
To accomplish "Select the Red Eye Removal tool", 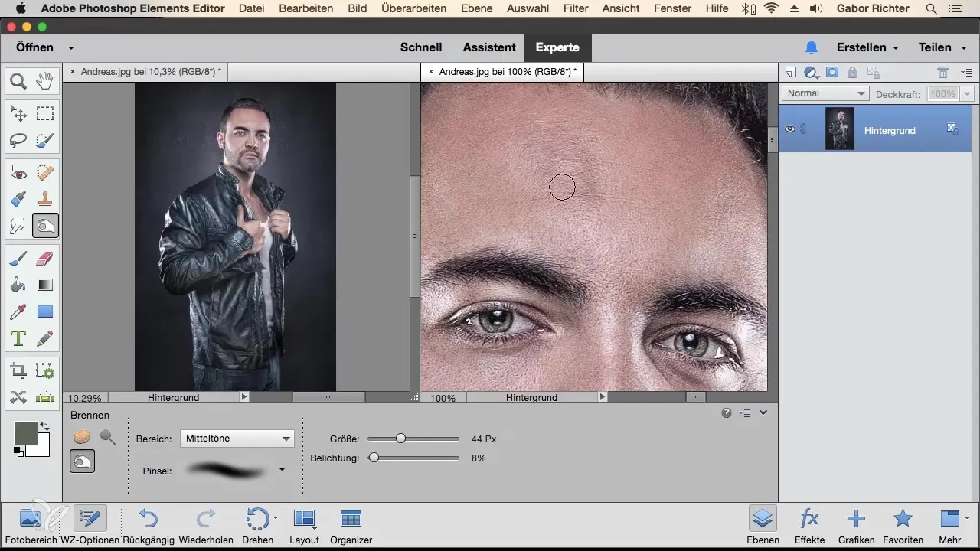I will tap(18, 174).
